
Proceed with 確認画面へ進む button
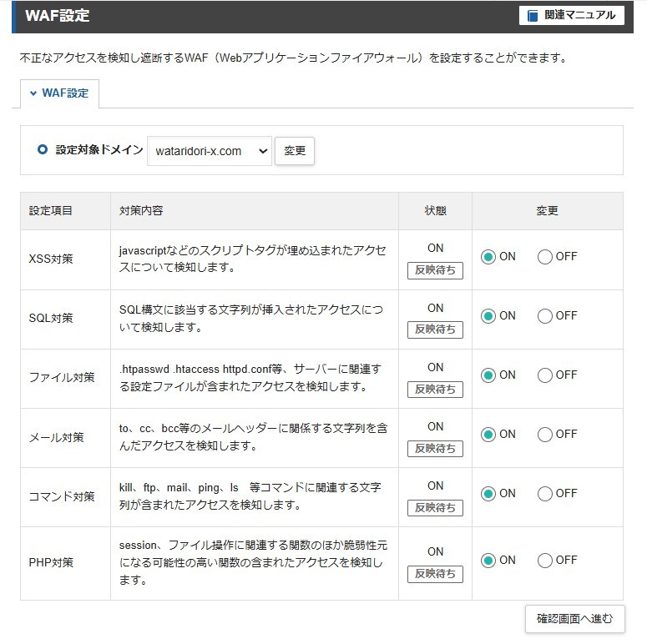575,618
